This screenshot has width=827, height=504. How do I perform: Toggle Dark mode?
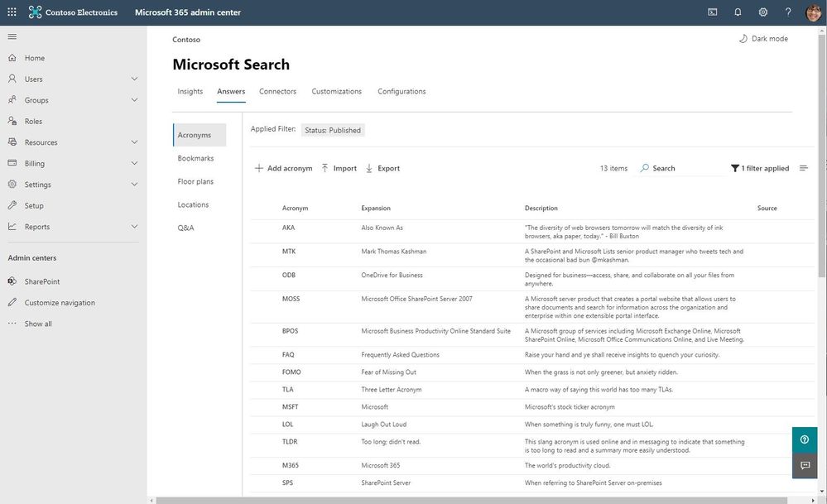coord(763,39)
